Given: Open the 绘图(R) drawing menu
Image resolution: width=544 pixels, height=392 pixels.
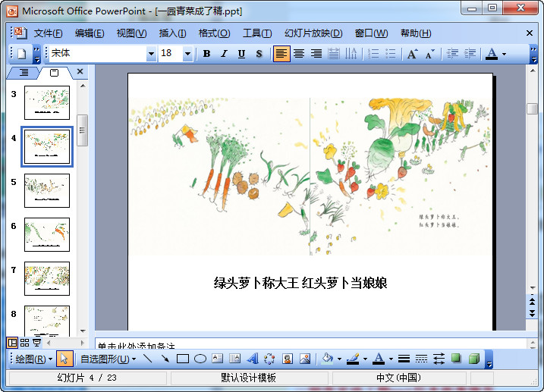Looking at the screenshot, I should click(x=33, y=359).
